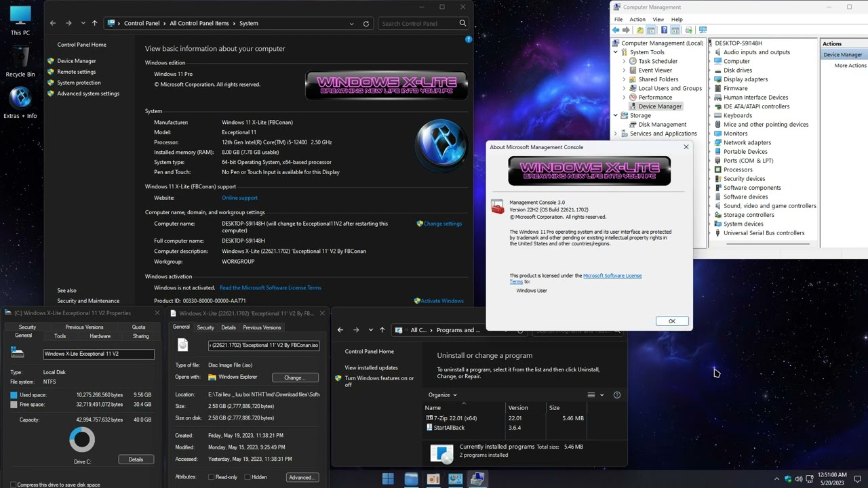Click the Security devices icon

(718, 179)
